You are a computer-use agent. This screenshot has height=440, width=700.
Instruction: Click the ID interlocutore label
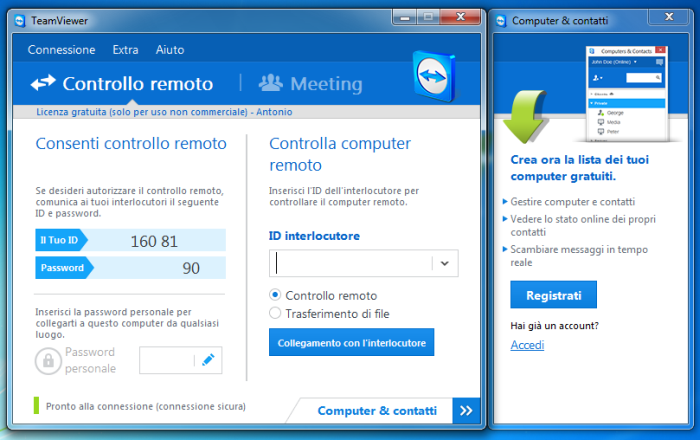(x=314, y=236)
